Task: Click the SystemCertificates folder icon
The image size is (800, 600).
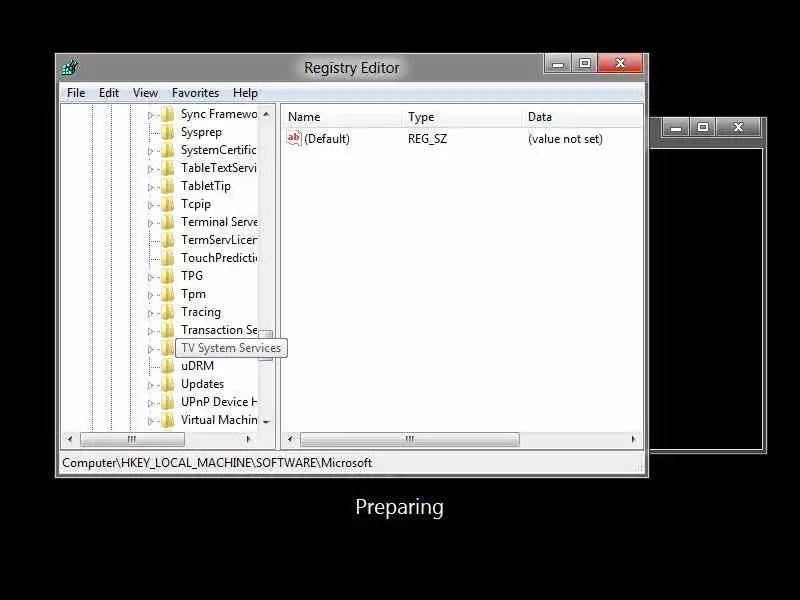Action: (167, 150)
